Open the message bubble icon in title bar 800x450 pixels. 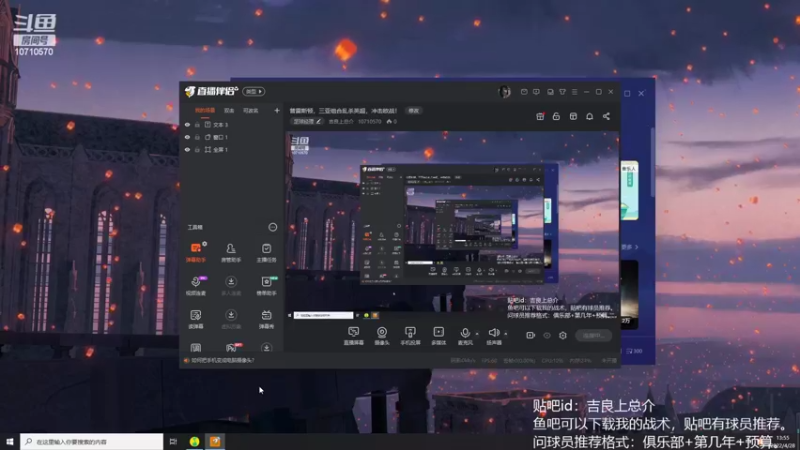pyautogui.click(x=536, y=92)
